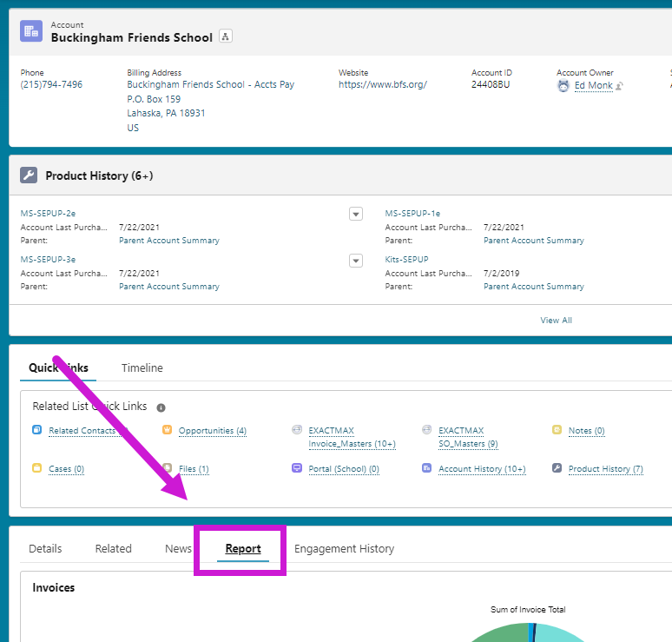Click the Cases quick link icon
The image size is (672, 642).
pyautogui.click(x=36, y=468)
